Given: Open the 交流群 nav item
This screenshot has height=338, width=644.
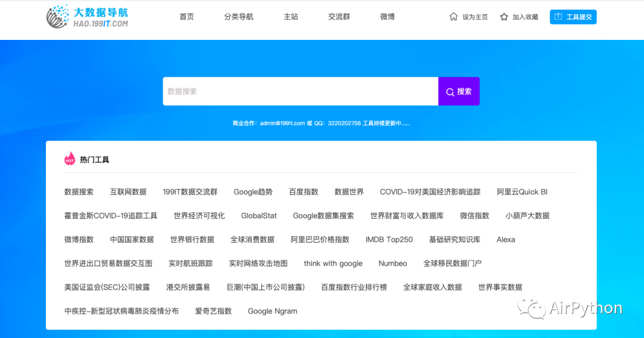Looking at the screenshot, I should tap(339, 17).
